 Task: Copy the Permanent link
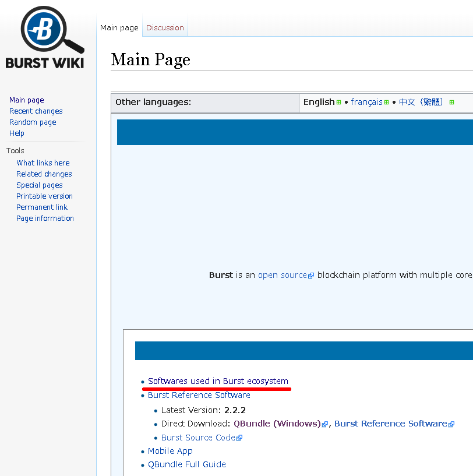click(42, 207)
